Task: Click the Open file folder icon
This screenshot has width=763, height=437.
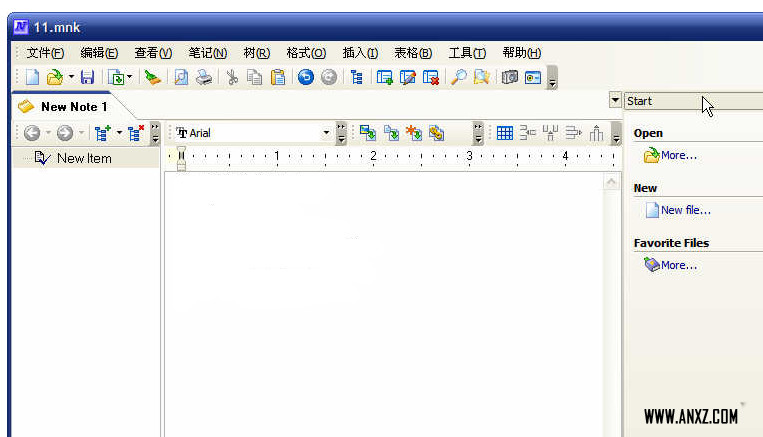Action: click(55, 77)
